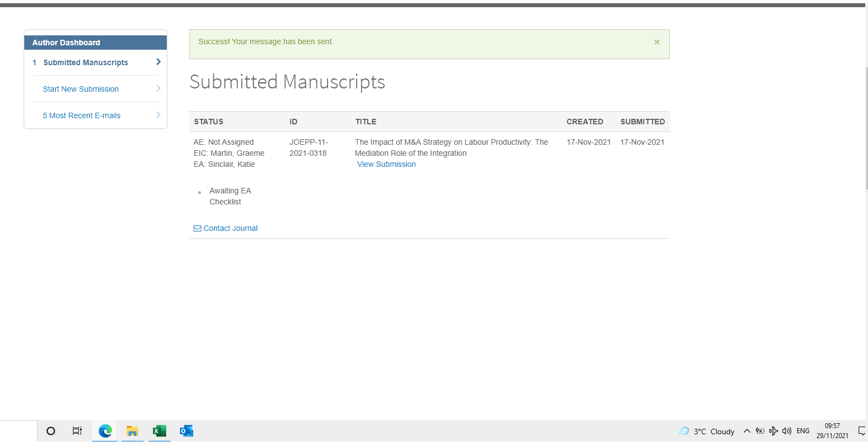Click the Submitted Manuscripts page heading
868x442 pixels.
(x=287, y=82)
